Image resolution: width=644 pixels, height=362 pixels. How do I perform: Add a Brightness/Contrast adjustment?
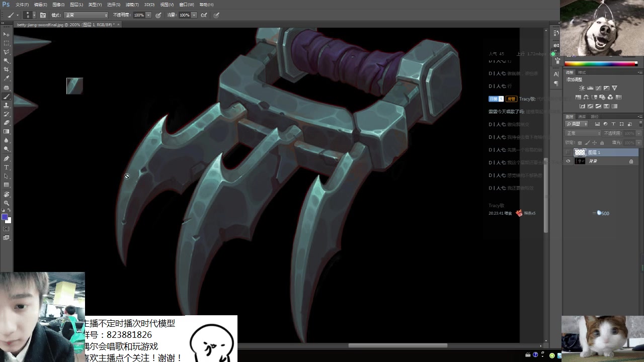582,88
